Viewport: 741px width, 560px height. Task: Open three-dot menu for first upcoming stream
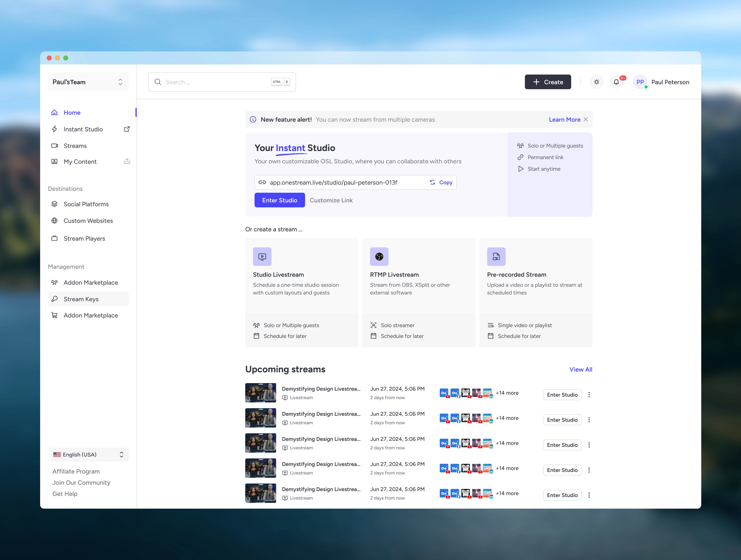[589, 395]
